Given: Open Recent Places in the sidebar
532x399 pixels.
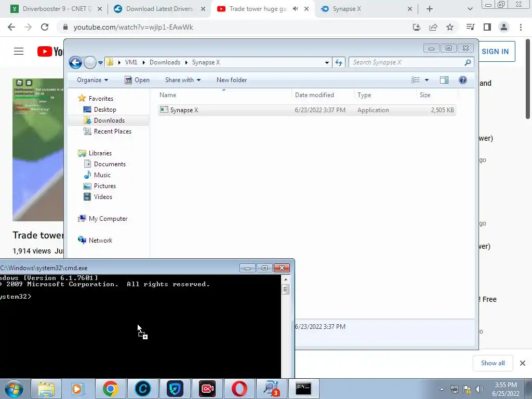Looking at the screenshot, I should [107, 131].
